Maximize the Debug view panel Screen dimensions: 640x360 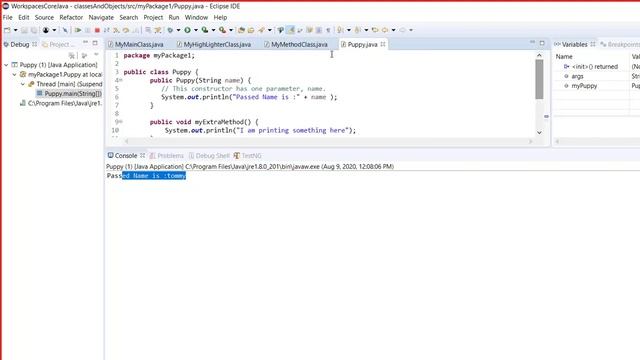pos(95,42)
